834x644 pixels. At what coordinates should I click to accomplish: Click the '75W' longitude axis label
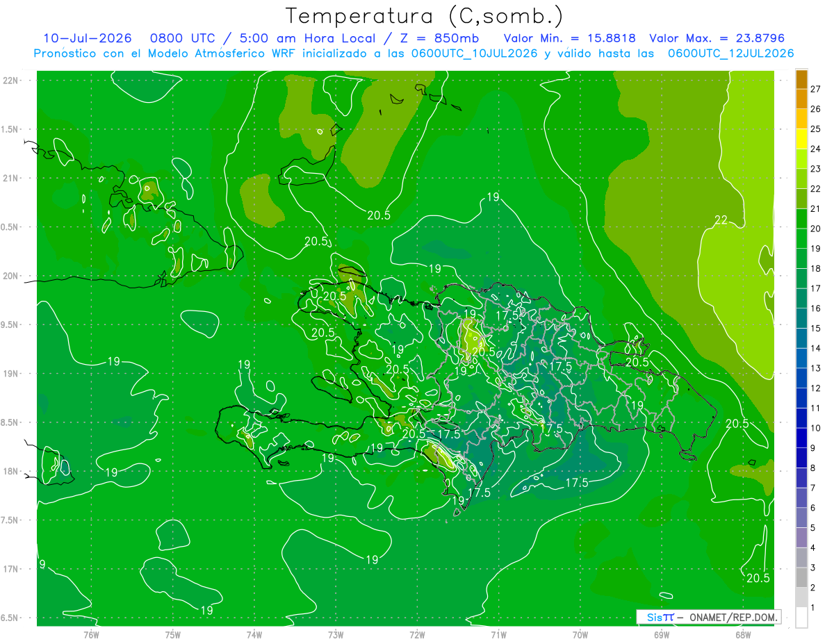pos(173,635)
